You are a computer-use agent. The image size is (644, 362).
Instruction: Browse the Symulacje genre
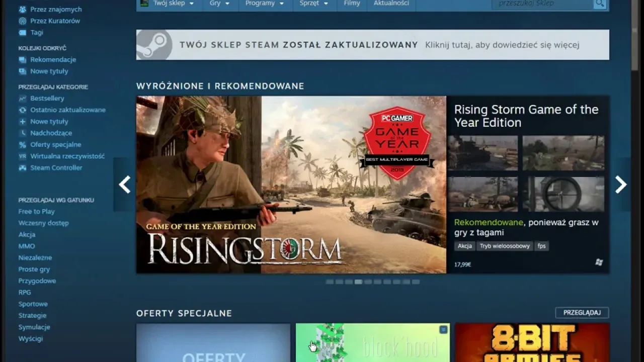pos(34,327)
